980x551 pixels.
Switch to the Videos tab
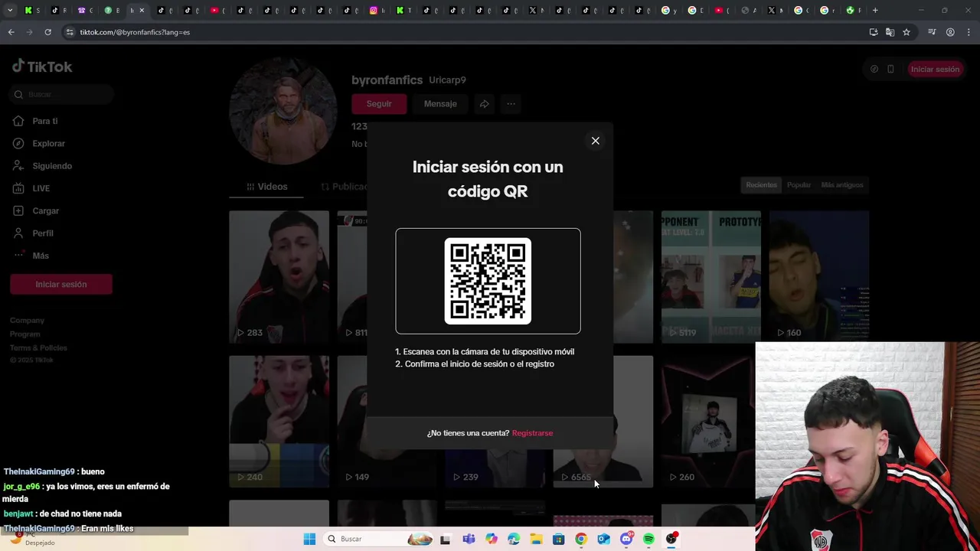point(267,187)
